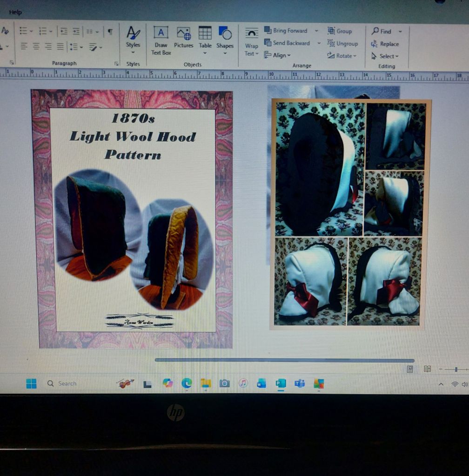Expand the Rotate options dropdown
Screen dimensions: 469x476
(x=342, y=56)
